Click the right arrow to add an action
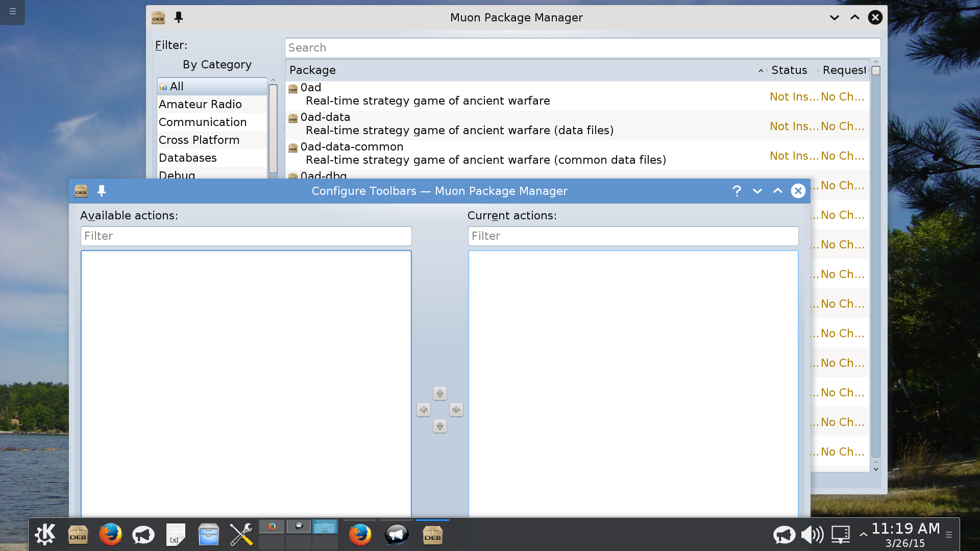This screenshot has height=551, width=980. tap(456, 410)
